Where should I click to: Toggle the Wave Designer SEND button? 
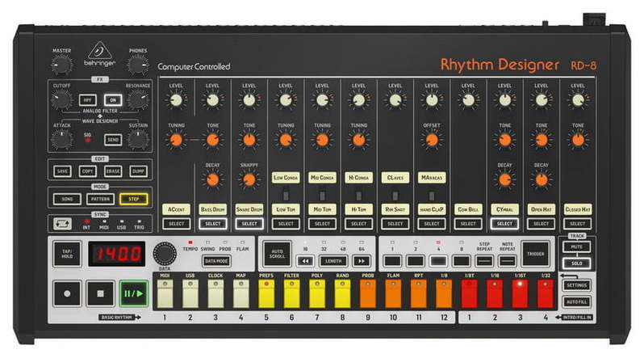(x=113, y=140)
